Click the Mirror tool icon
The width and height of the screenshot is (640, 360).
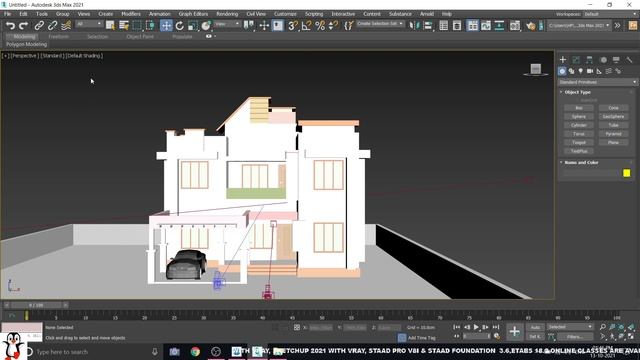414,26
